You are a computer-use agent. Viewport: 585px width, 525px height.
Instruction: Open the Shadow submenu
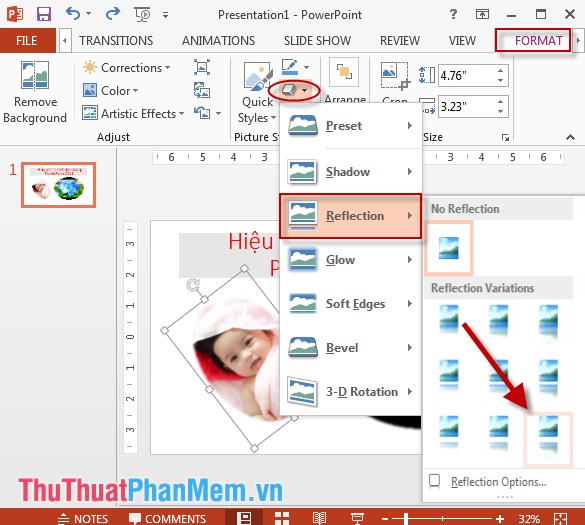[x=351, y=172]
